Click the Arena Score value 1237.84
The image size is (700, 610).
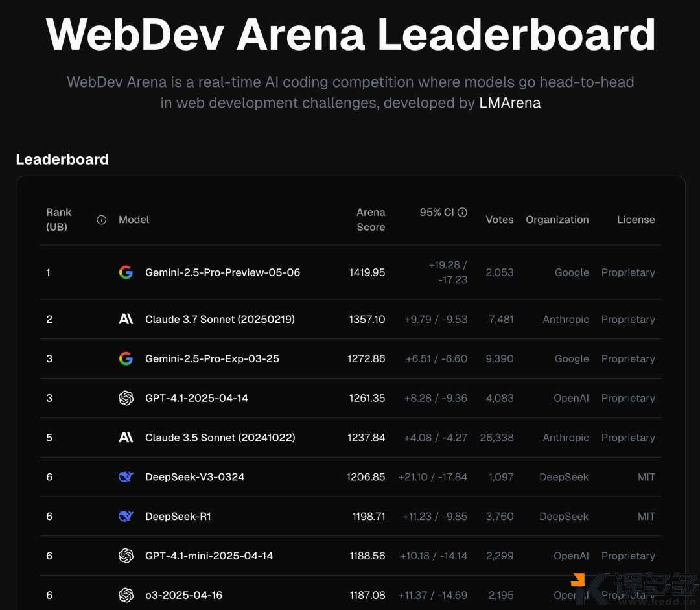tap(366, 438)
